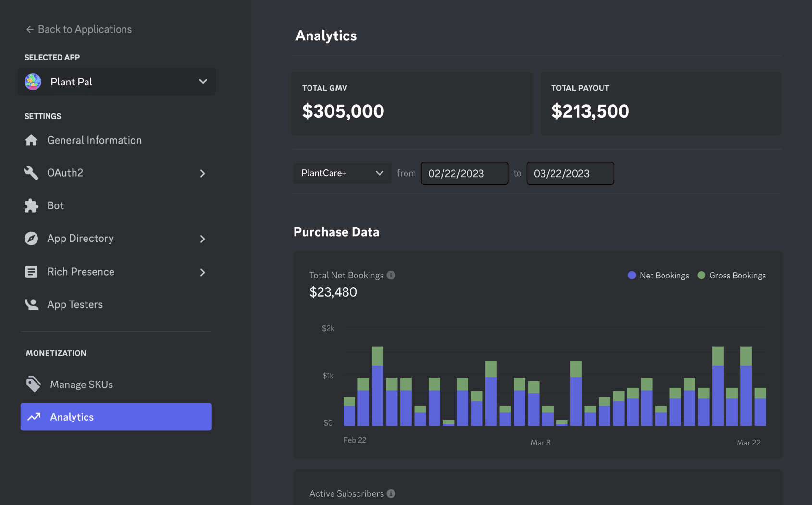This screenshot has width=812, height=505.
Task: Select the Analytics menu item
Action: [x=116, y=417]
